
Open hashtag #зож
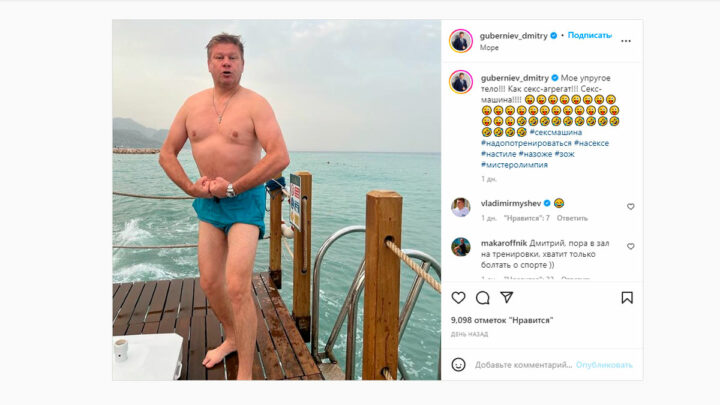pos(564,154)
